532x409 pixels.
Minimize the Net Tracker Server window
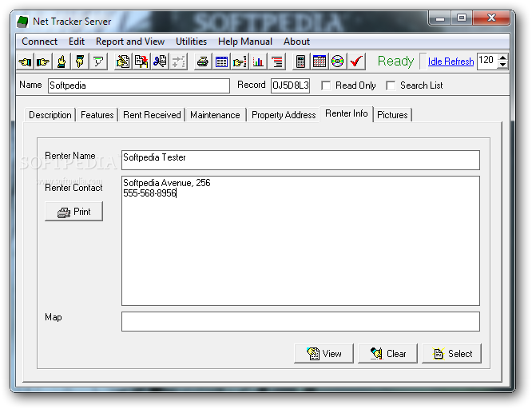(x=440, y=18)
